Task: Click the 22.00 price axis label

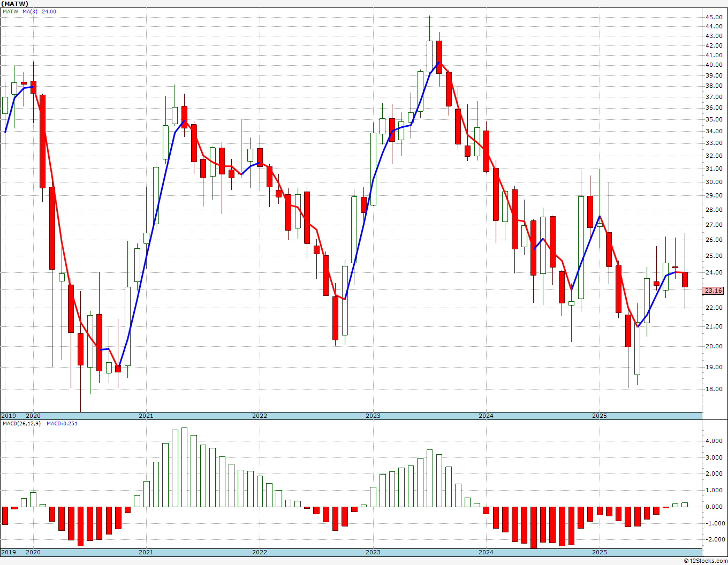Action: pos(713,308)
